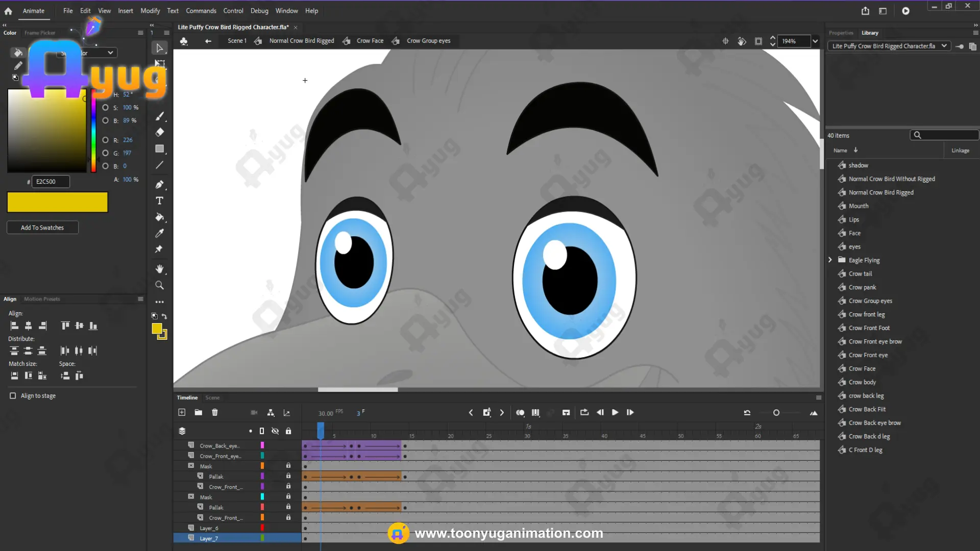Expand the Eagle Flying folder

point(830,260)
